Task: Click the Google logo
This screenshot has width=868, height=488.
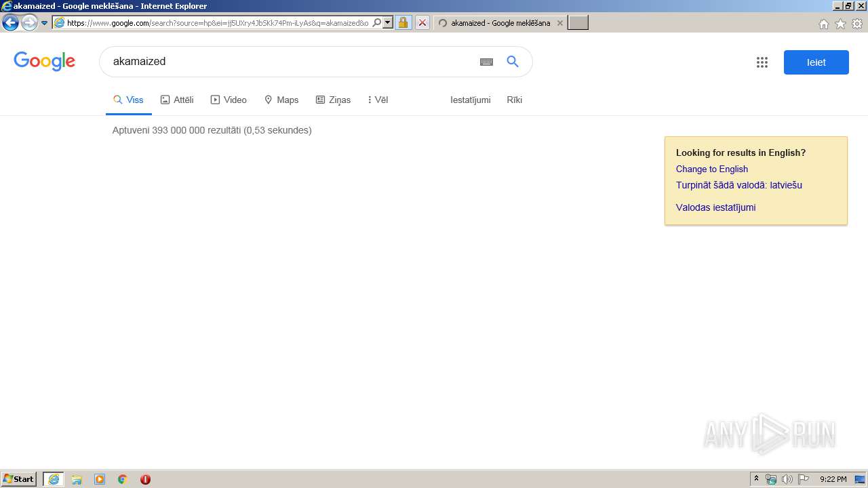Action: pos(45,62)
